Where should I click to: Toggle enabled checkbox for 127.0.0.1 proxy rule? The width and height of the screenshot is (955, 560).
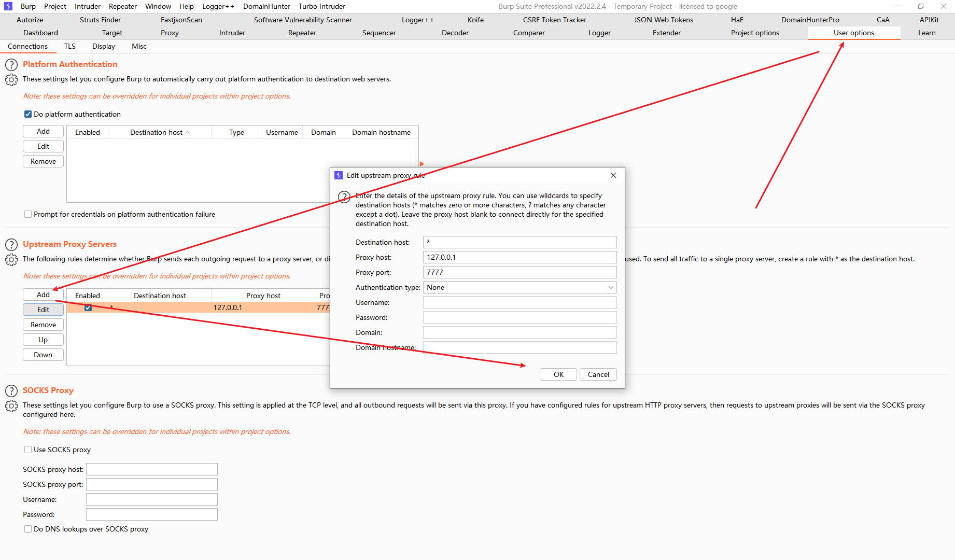pos(88,307)
